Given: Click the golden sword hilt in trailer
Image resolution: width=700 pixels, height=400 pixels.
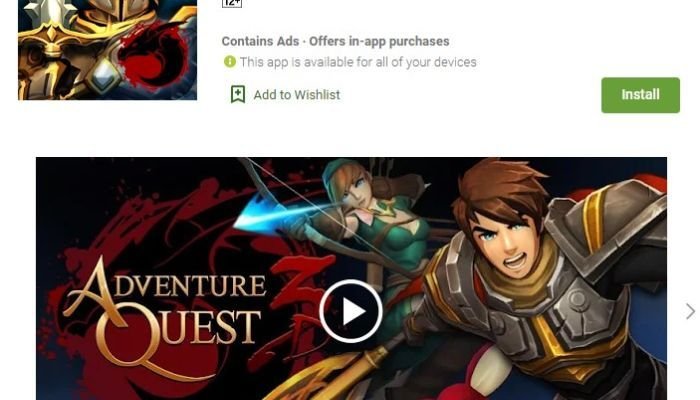Looking at the screenshot, I should [339, 375].
